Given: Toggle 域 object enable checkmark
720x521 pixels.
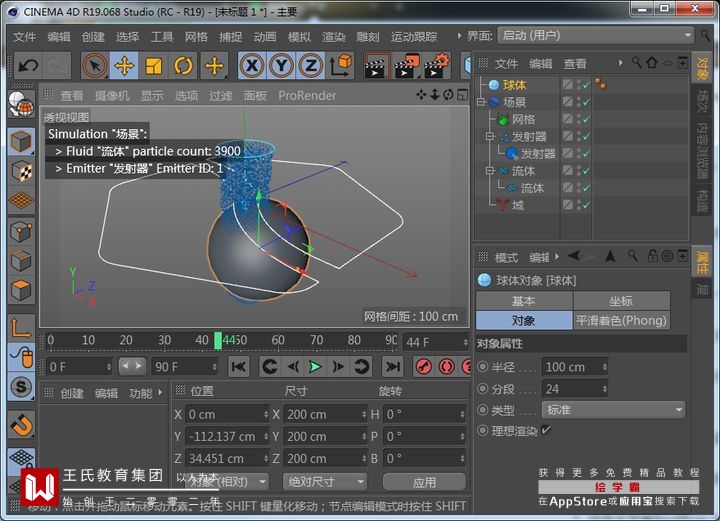Looking at the screenshot, I should tap(586, 205).
